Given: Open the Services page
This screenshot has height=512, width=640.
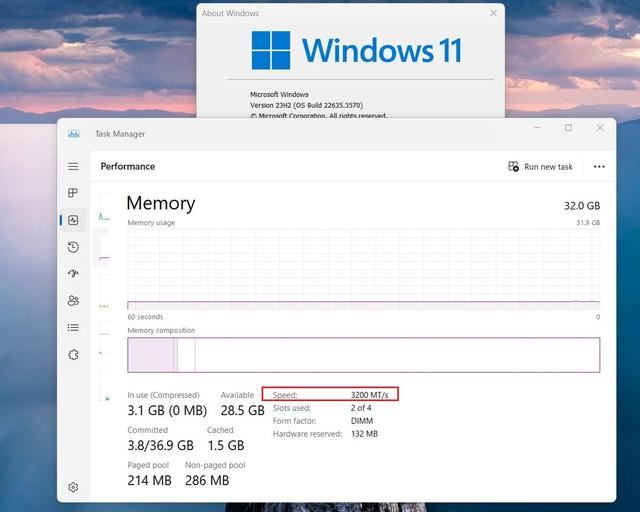Looking at the screenshot, I should point(73,354).
